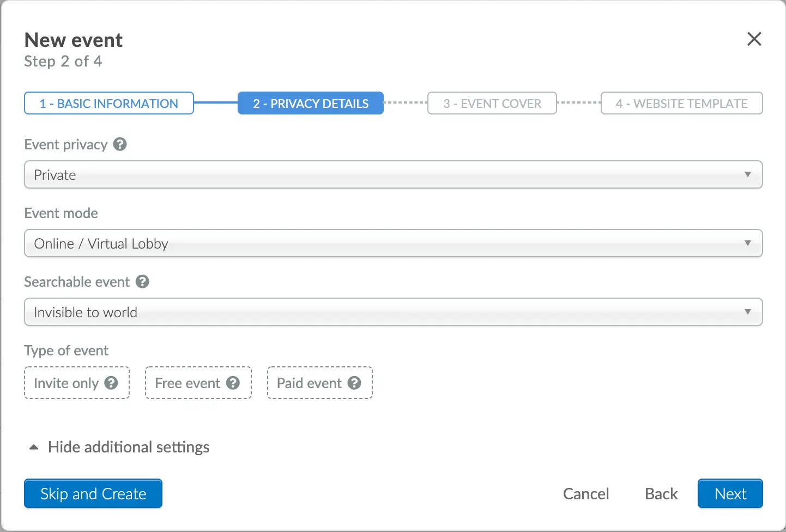786x532 pixels.
Task: Choose Invite only event type
Action: (x=77, y=383)
